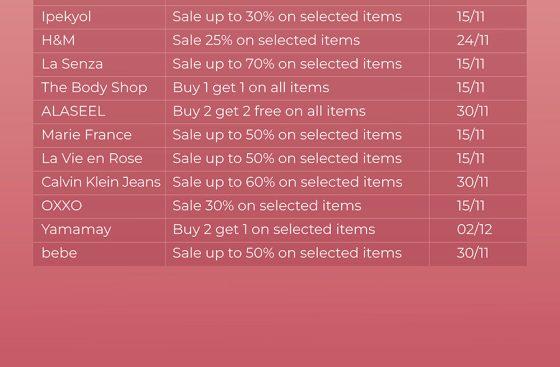
Task: Select the ALASEEL brand name
Action: click(x=73, y=111)
